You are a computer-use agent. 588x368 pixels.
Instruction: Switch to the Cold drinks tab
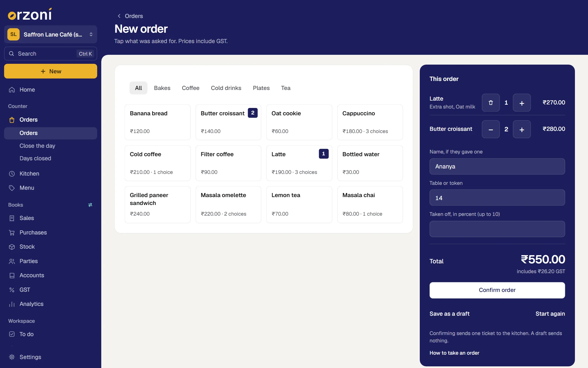226,88
